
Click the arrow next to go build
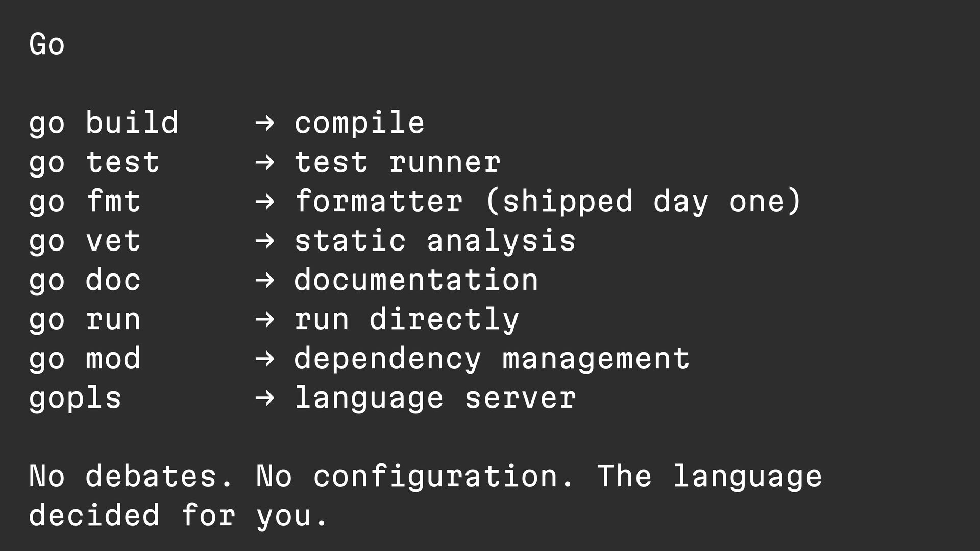coord(265,123)
